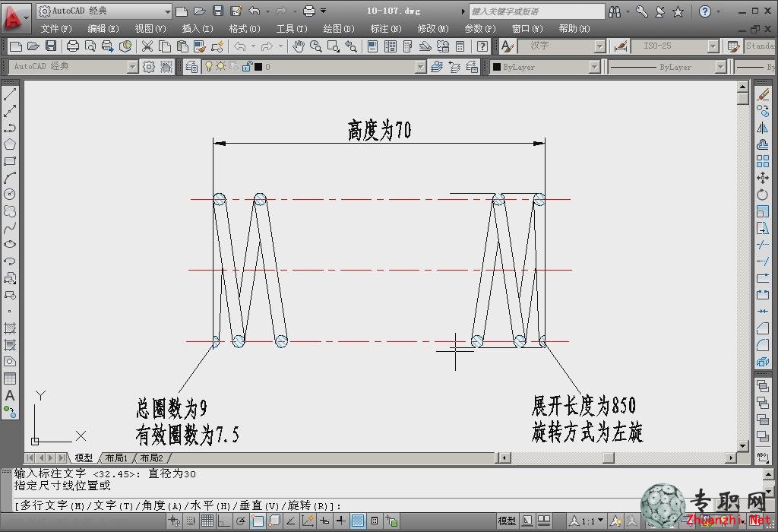This screenshot has width=778, height=532.
Task: Click the Cut scissors icon
Action: 147,46
